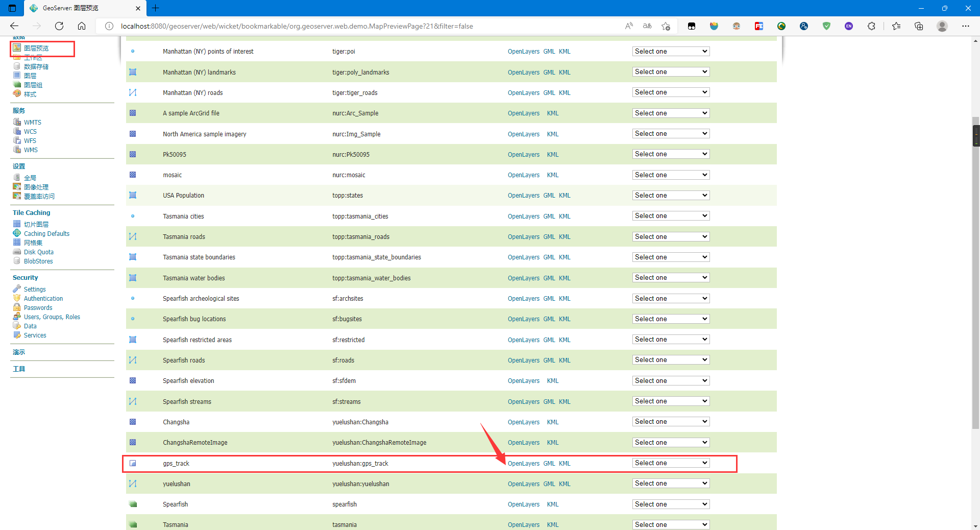
Task: Open format dropdown for ChangshaRemoteImage
Action: [671, 442]
